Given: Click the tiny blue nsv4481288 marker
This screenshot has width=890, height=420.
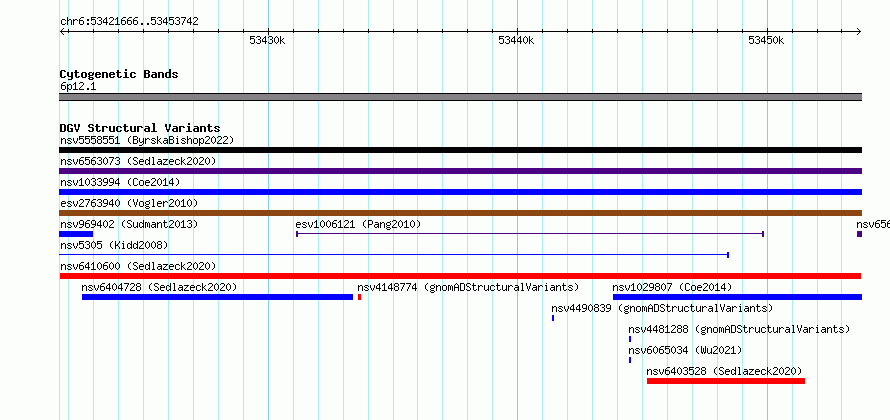Looking at the screenshot, I should pos(629,339).
